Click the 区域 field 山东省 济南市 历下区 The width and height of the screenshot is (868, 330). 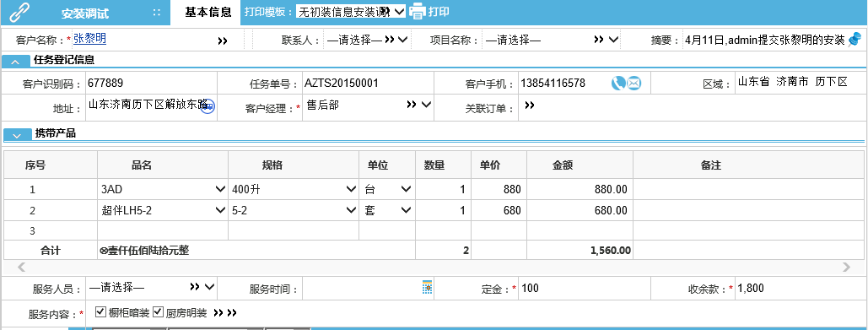(x=800, y=82)
